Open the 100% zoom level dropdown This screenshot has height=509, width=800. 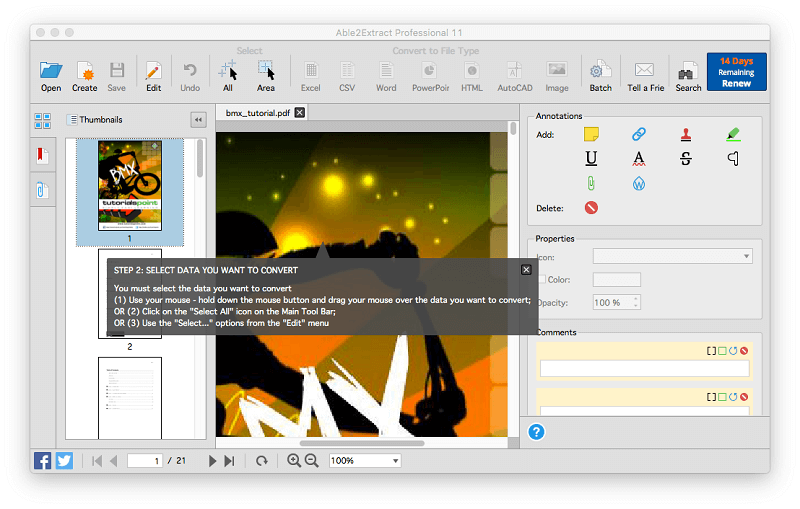[x=365, y=461]
